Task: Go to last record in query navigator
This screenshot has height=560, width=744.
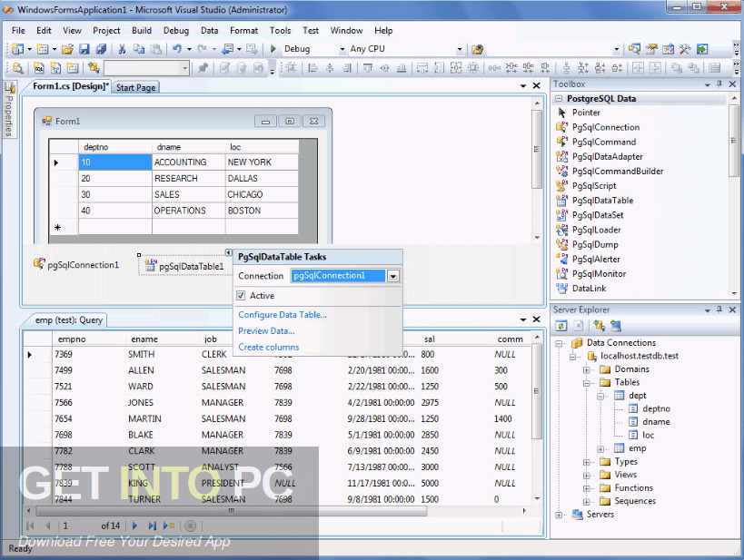Action: coord(152,526)
